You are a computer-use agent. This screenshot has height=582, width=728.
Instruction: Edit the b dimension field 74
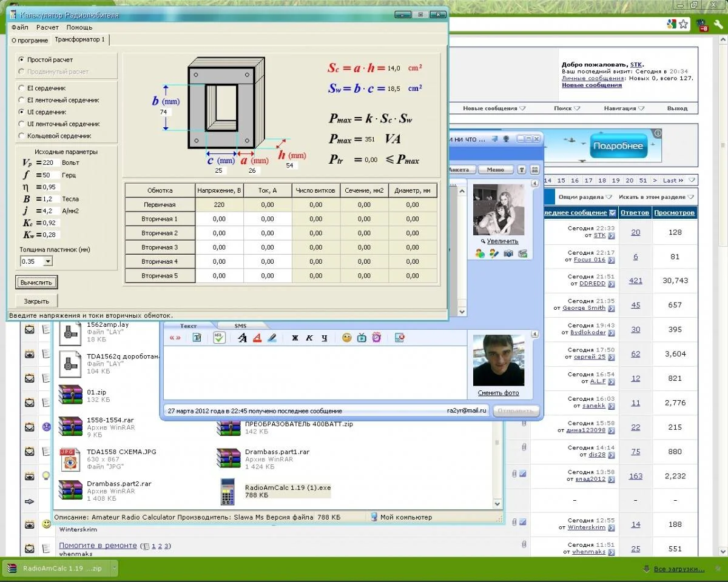(x=165, y=112)
